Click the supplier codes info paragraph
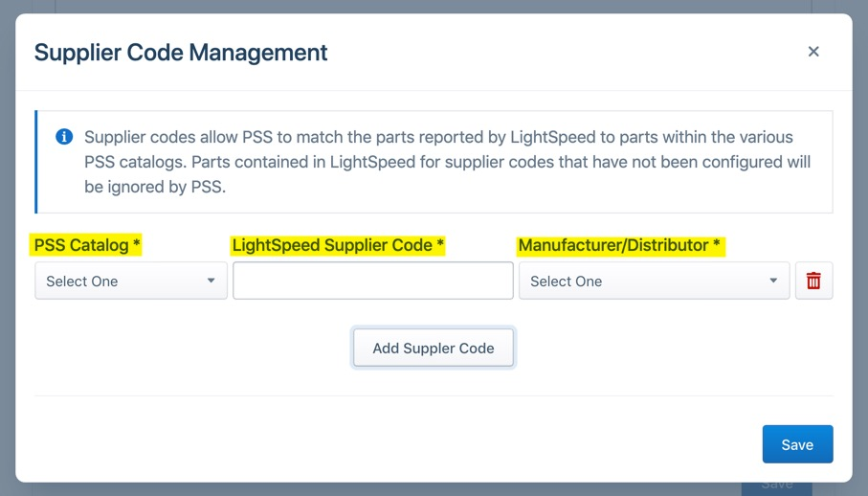 (447, 162)
